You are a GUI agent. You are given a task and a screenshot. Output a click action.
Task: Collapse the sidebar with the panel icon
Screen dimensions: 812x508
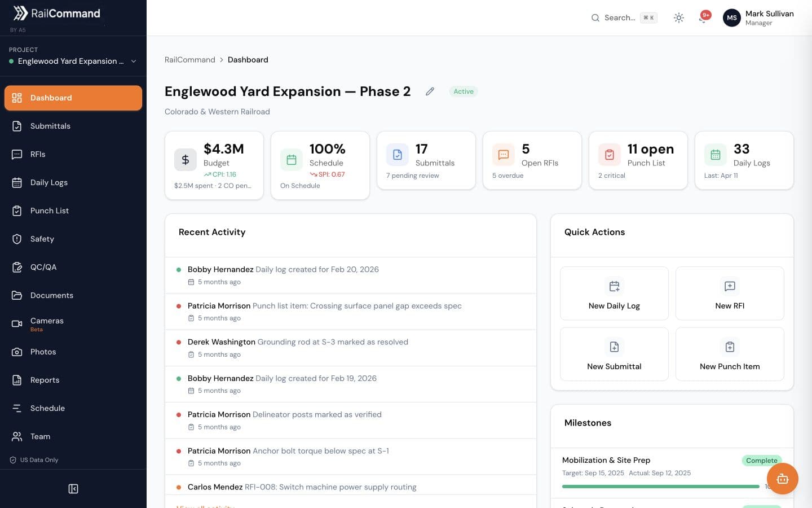[x=73, y=489]
